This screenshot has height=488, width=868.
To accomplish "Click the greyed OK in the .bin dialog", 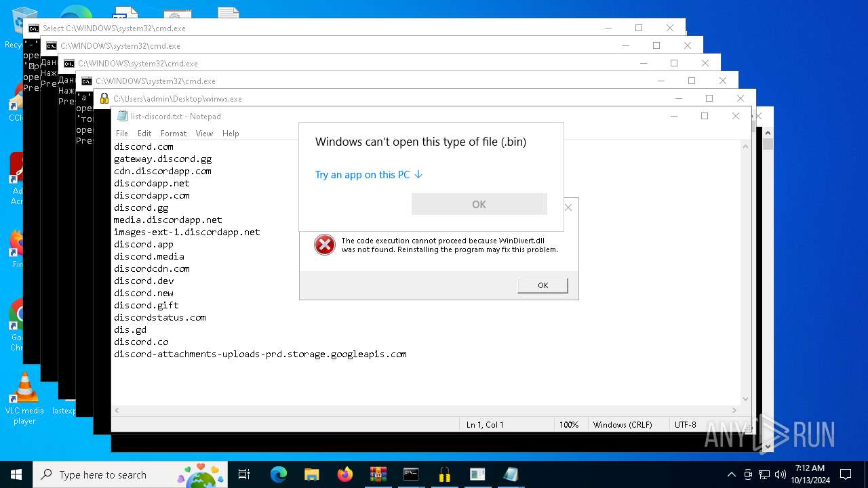I will point(479,204).
